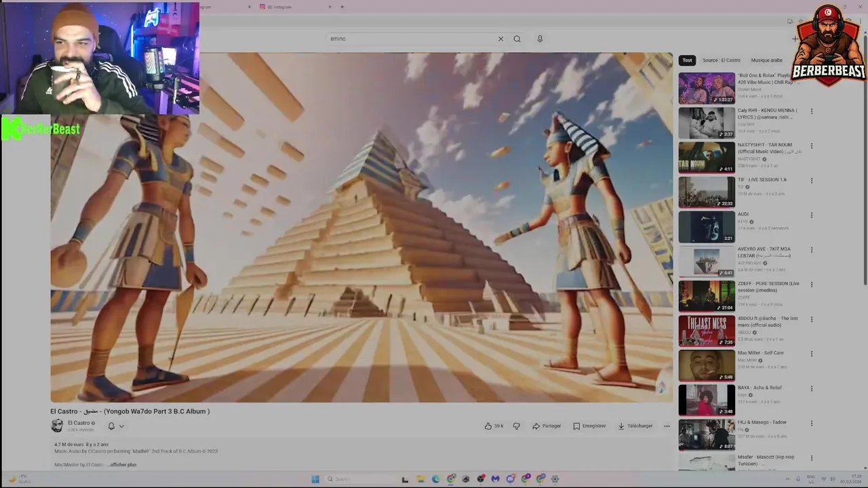The image size is (868, 488).
Task: Save video using Enregistrer button
Action: coord(589,426)
